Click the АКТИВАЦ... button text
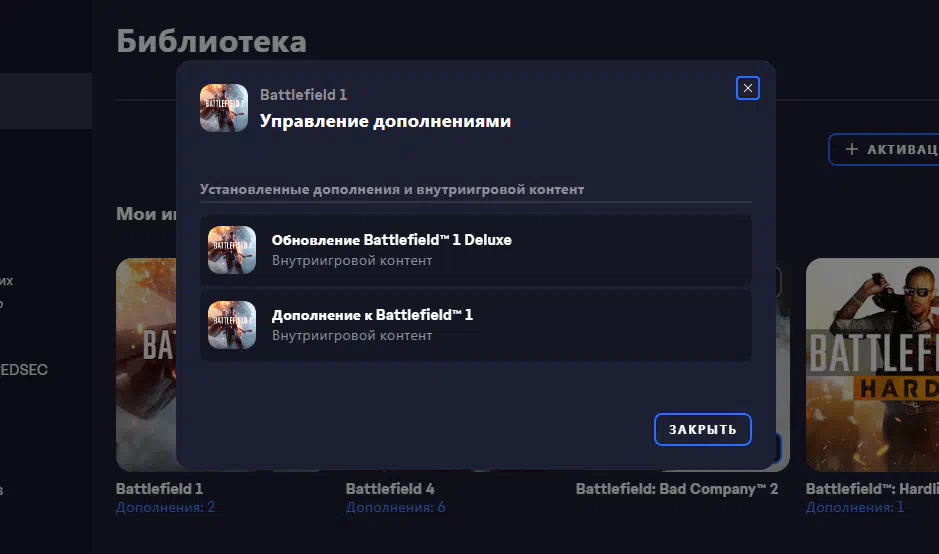 click(x=903, y=149)
